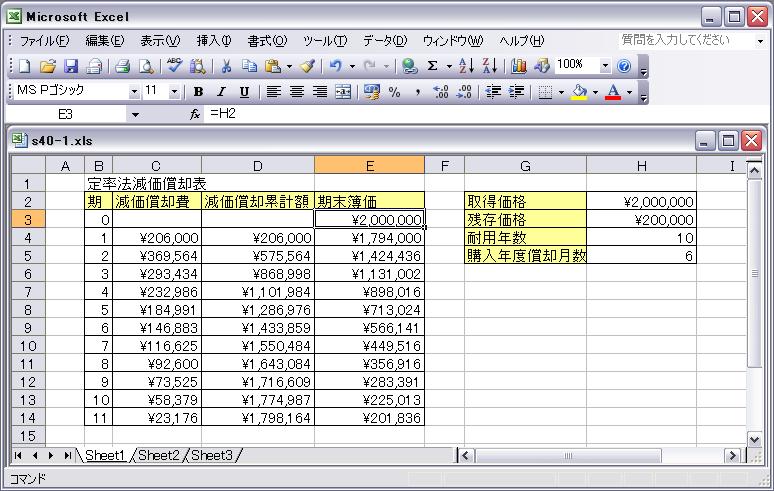
Task: Open a file with the Open folder icon
Action: [48, 66]
